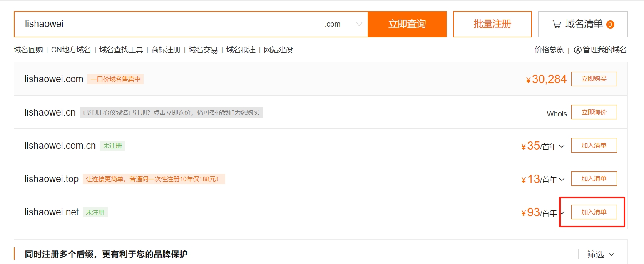Expand price options for lishaowei.net
The width and height of the screenshot is (644, 264).
(x=562, y=213)
